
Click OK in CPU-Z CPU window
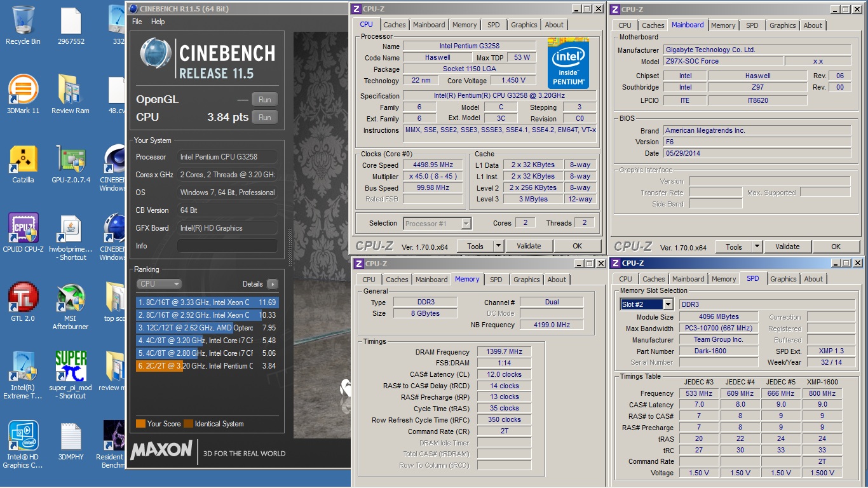point(577,246)
